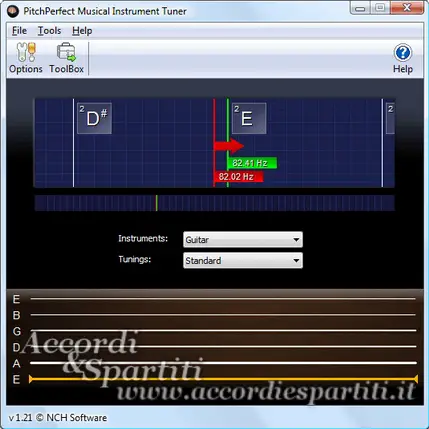Image resolution: width=429 pixels, height=429 pixels.
Task: Click the D# note box
Action: pyautogui.click(x=94, y=118)
